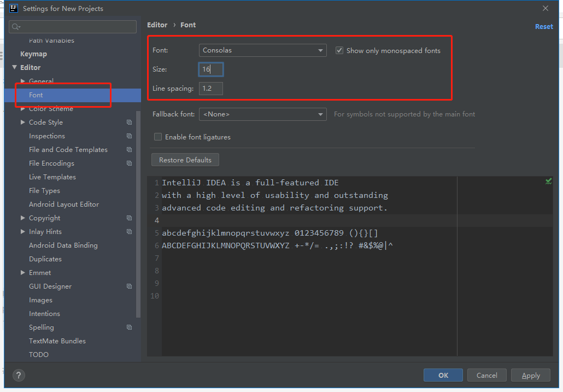Open TextMate Bundles settings
Screen dimensions: 563x392
57,341
